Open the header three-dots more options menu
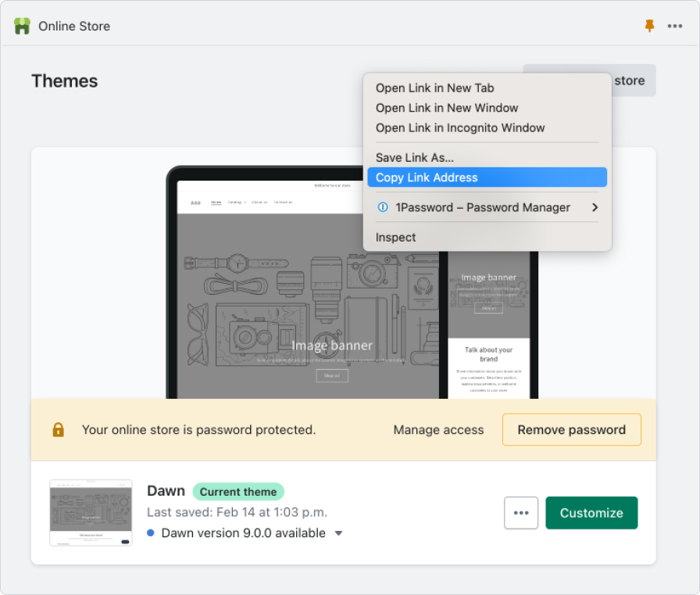Image resolution: width=700 pixels, height=595 pixels. click(674, 26)
